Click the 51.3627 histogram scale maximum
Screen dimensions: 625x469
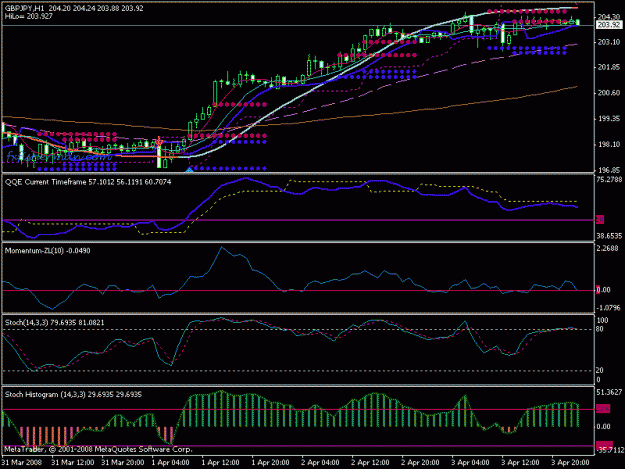609,392
